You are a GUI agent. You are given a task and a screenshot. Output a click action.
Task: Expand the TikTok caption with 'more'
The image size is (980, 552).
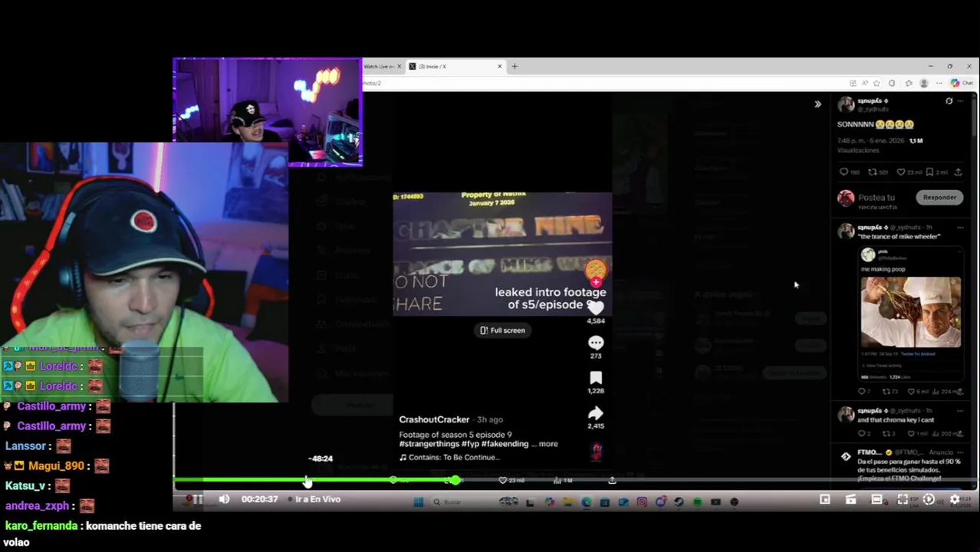click(548, 444)
